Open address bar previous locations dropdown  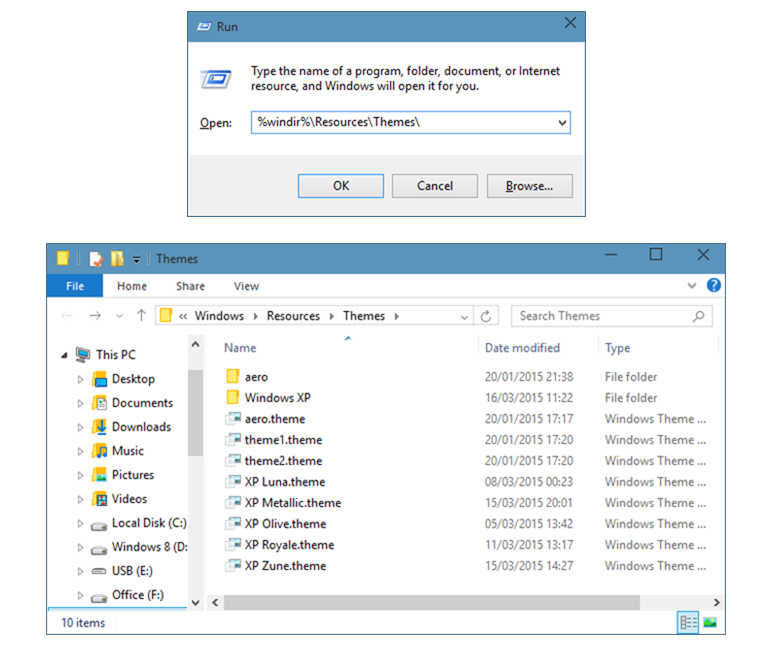pos(464,317)
